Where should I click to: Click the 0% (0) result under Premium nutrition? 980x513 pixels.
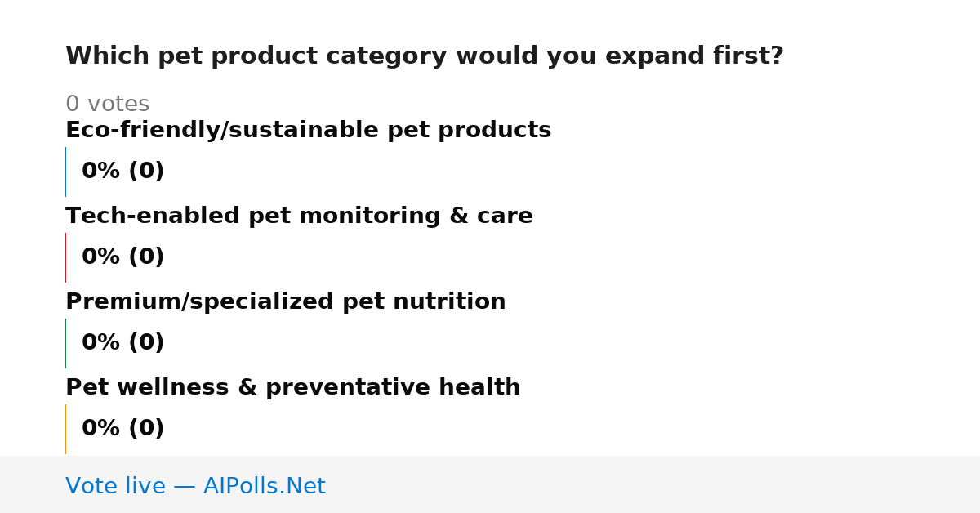(x=122, y=343)
